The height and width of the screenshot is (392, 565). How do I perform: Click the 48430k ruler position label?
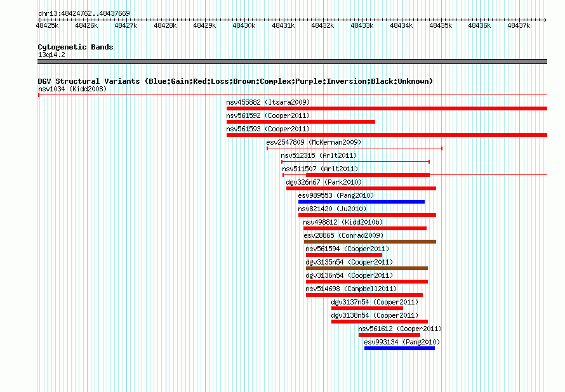click(x=244, y=25)
